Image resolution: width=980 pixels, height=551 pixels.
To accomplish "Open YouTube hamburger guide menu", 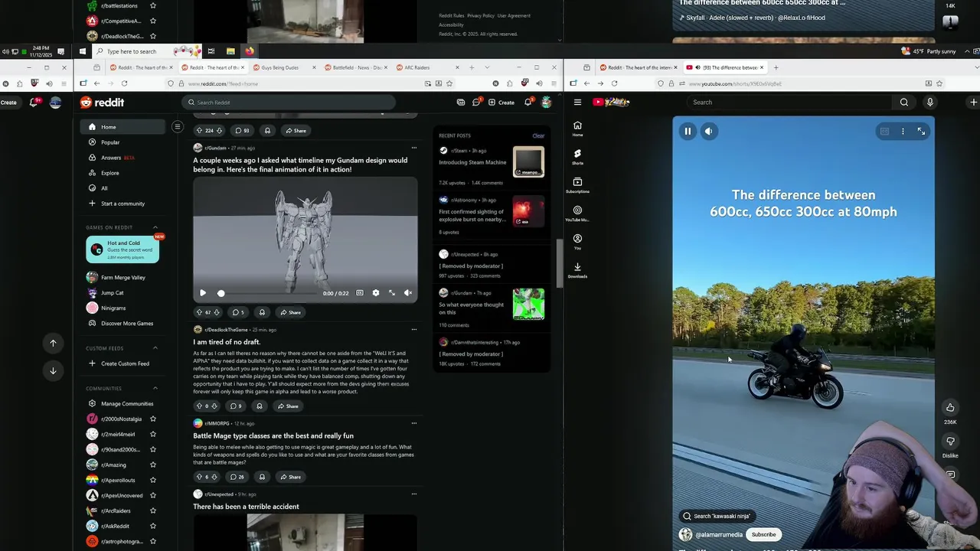I will coord(577,102).
